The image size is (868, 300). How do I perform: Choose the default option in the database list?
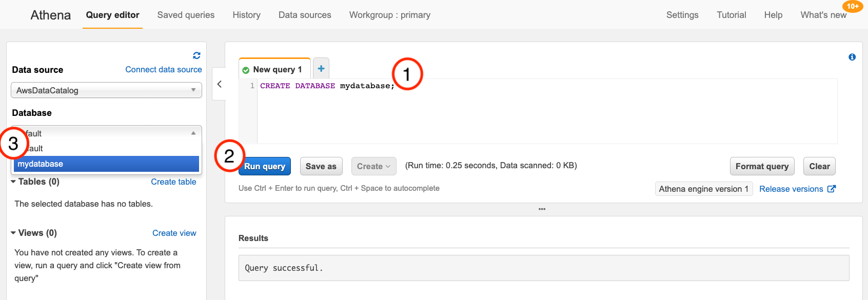[x=106, y=149]
